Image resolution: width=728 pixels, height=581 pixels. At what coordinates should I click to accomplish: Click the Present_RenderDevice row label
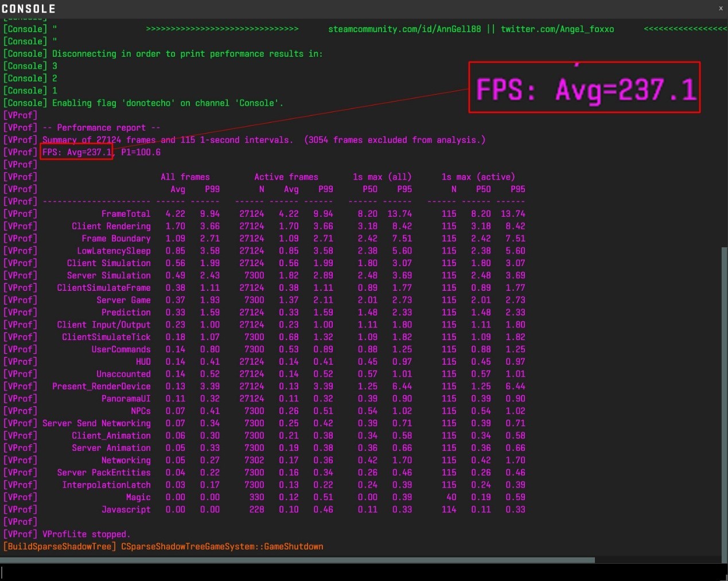[x=101, y=387]
